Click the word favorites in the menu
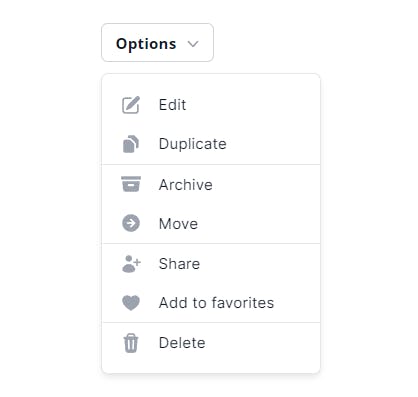 (x=243, y=303)
